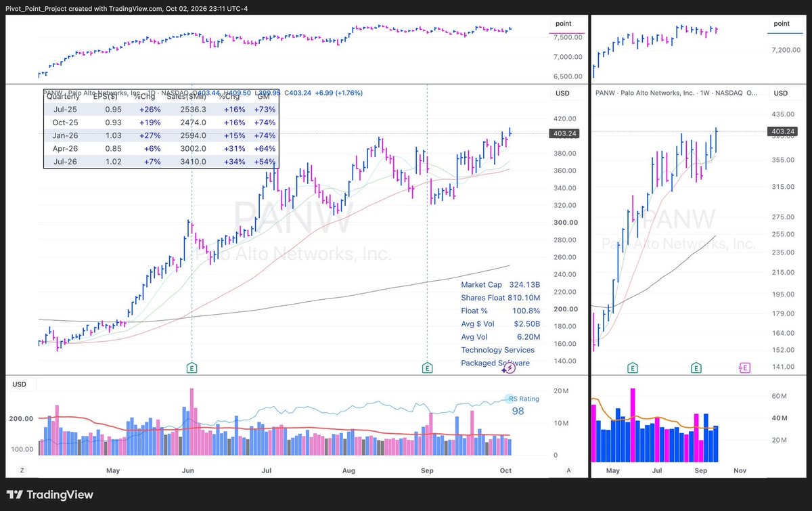This screenshot has height=511, width=812.
Task: Open the September earnings E marker on daily chart
Action: [x=427, y=368]
